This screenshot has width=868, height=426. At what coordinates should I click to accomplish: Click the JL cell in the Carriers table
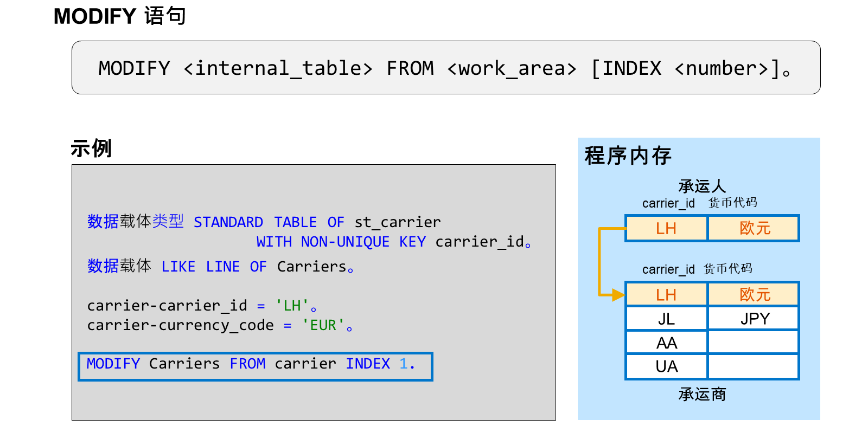coord(666,319)
